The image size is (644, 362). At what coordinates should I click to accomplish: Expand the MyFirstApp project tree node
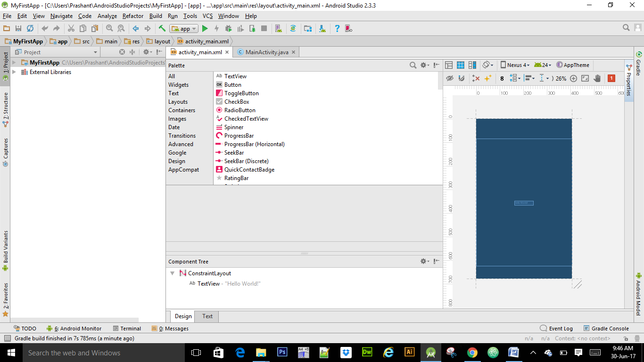click(14, 63)
